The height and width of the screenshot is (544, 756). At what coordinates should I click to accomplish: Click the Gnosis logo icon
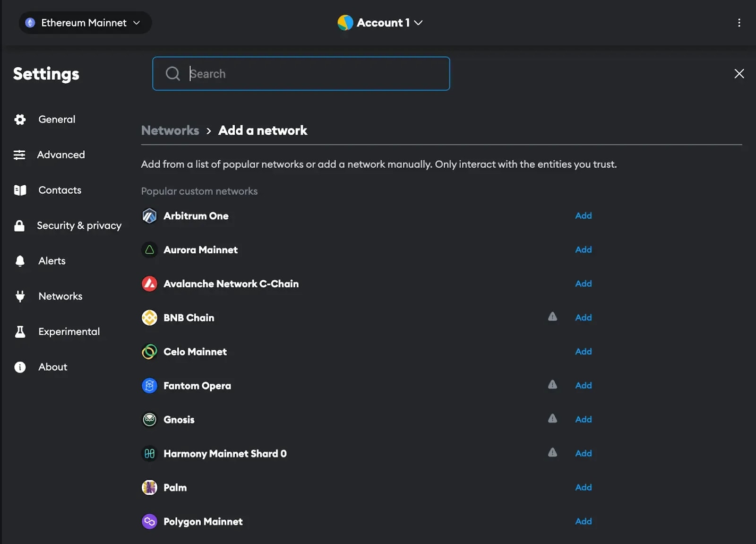(x=149, y=420)
